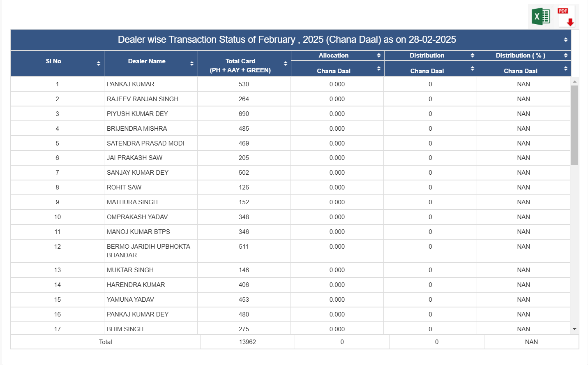Click total card value 511
The width and height of the screenshot is (588, 365).
point(244,247)
